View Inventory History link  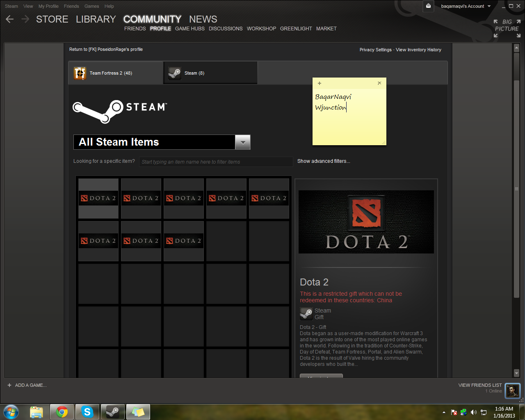click(x=418, y=50)
